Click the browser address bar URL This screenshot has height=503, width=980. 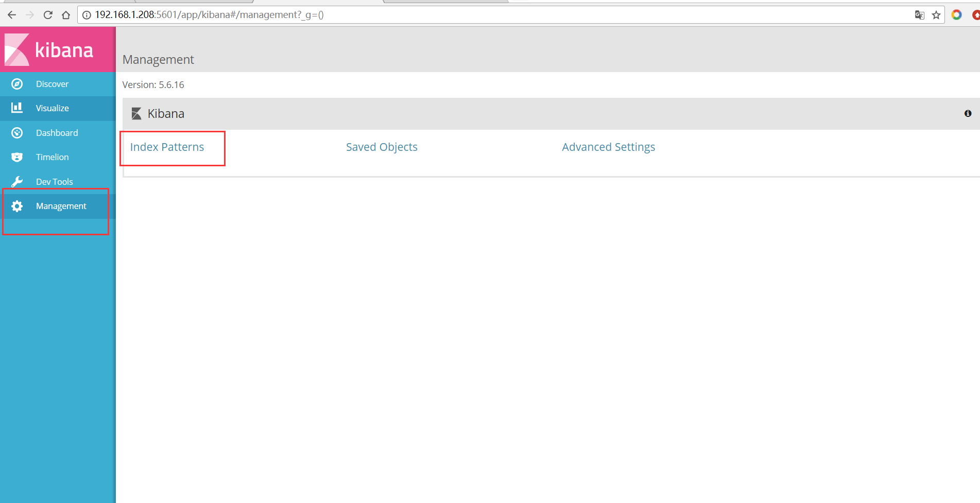(209, 15)
